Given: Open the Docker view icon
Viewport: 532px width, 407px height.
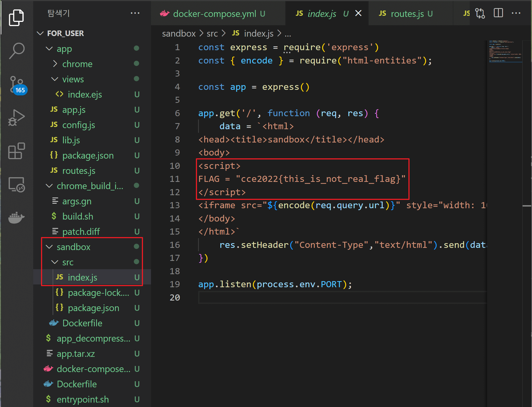Looking at the screenshot, I should 16,218.
